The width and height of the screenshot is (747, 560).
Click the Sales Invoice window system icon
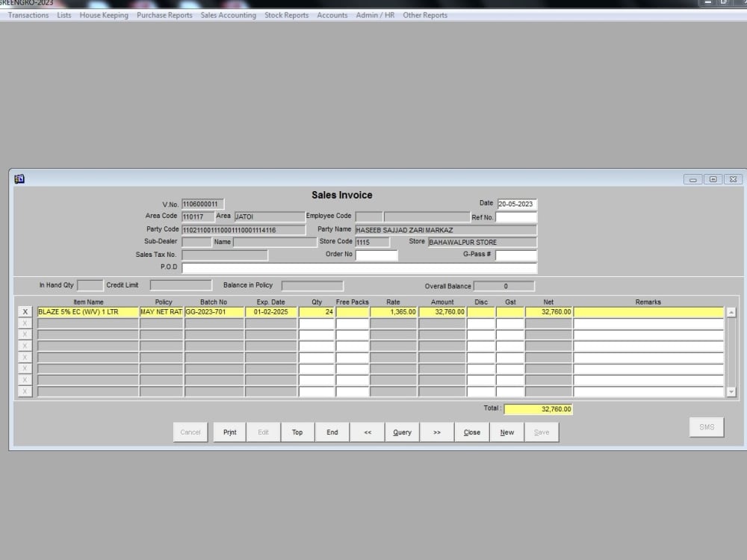pyautogui.click(x=19, y=178)
